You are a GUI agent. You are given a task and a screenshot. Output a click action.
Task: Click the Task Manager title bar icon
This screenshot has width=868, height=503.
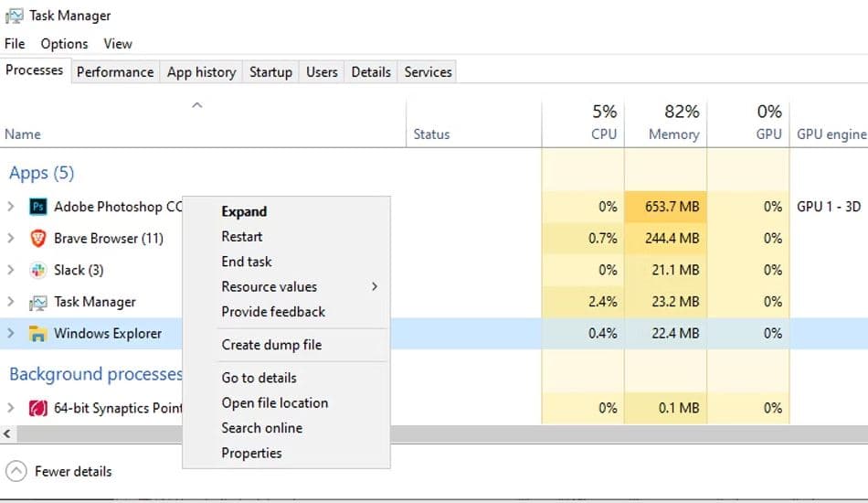point(14,16)
